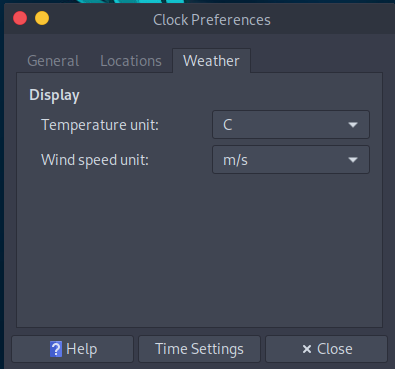Open the combo box showing m/s
Screen dimensions: 395x369
[x=291, y=160]
